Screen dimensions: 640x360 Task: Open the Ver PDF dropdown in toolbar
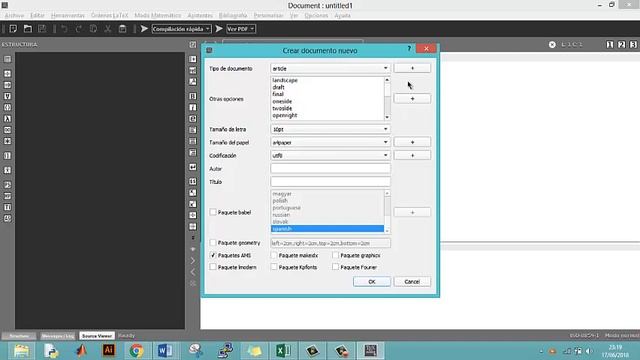[241, 29]
